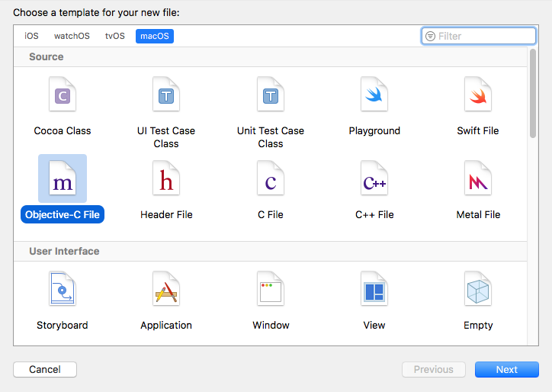
Task: Select the Playground template icon
Action: 374,96
